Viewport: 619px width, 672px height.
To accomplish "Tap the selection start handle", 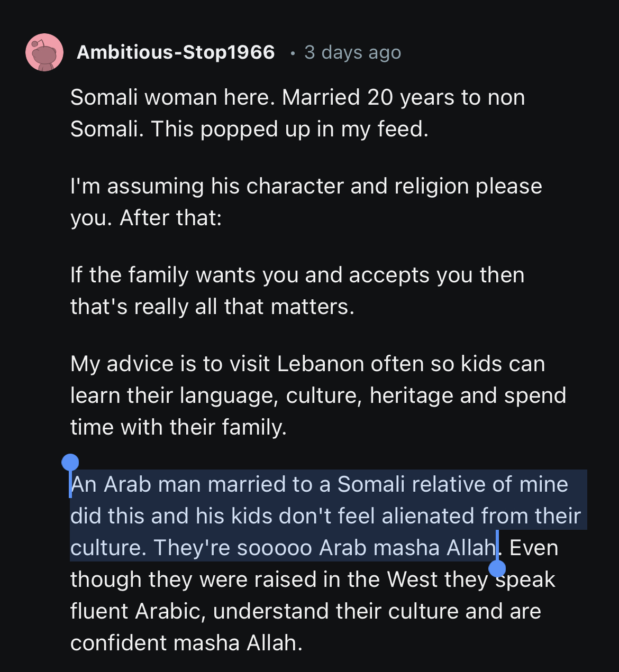I will click(70, 463).
